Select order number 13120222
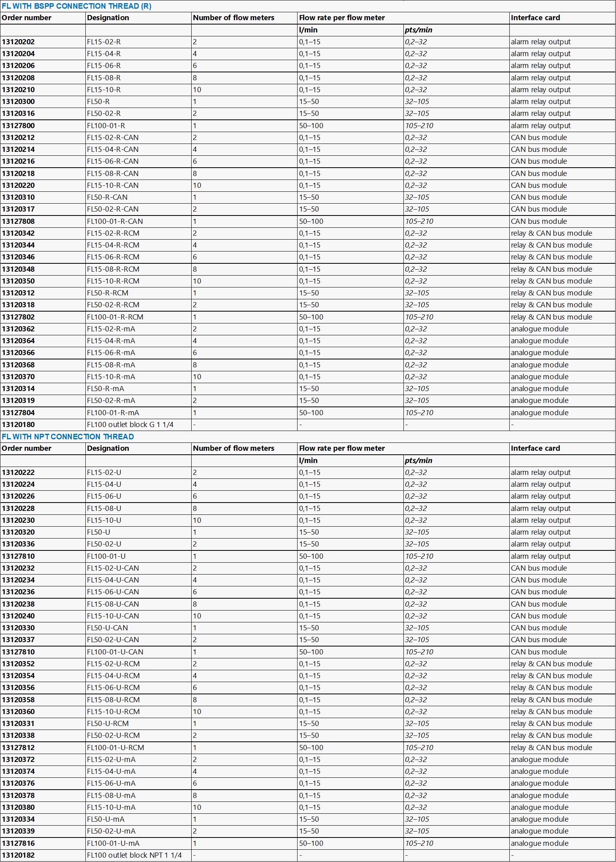The image size is (616, 862). tap(18, 473)
